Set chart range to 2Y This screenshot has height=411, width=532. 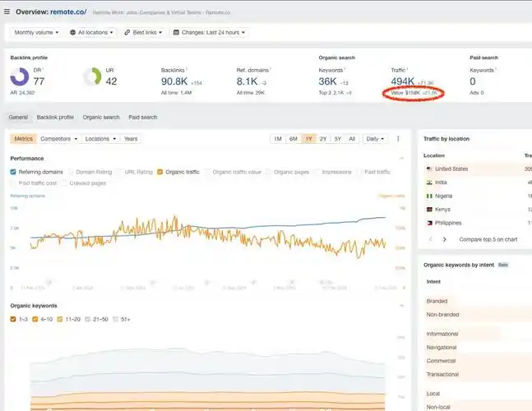(x=323, y=139)
